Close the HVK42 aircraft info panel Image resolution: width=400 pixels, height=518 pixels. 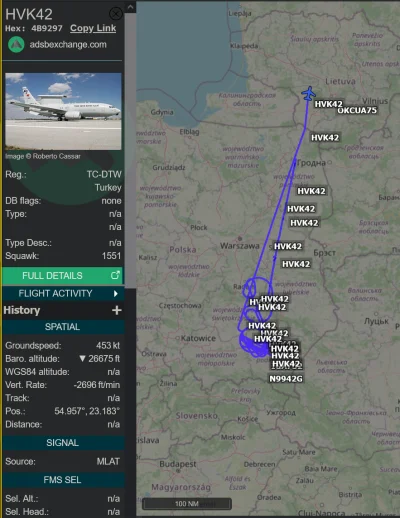pyautogui.click(x=116, y=14)
